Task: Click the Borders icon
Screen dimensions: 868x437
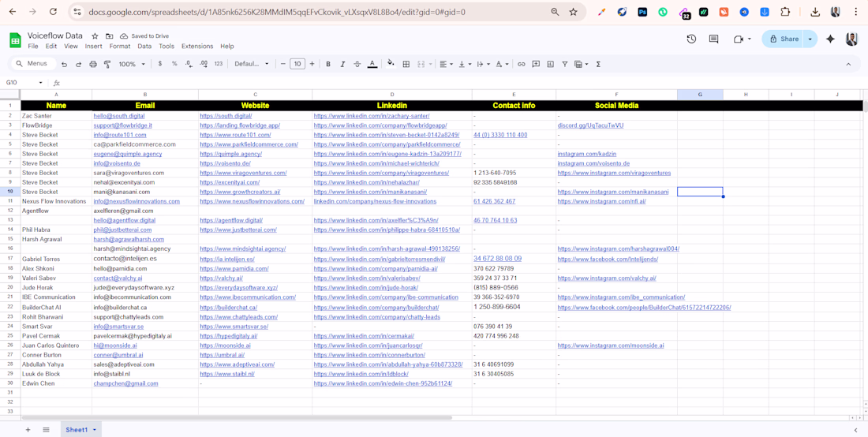Action: coord(406,64)
